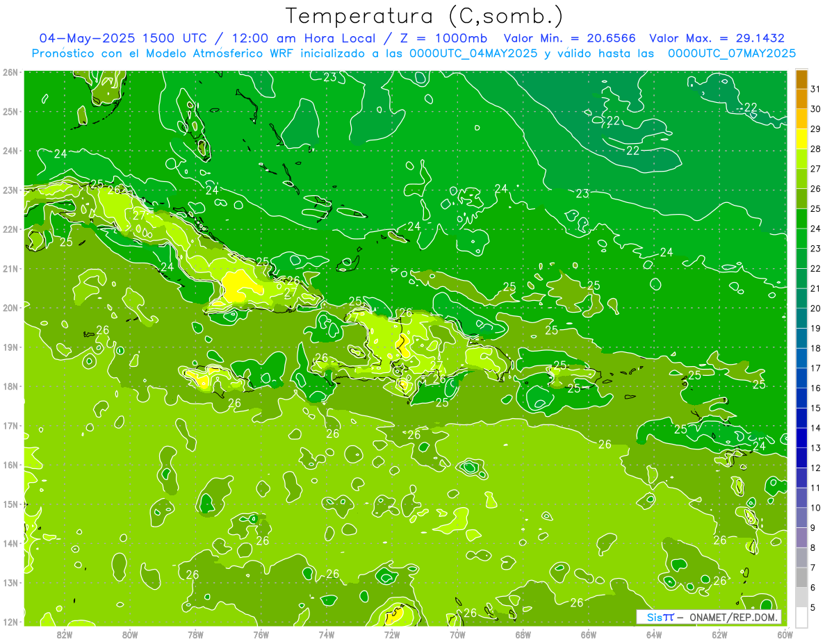Pick the orange 30–31 legend color block

(801, 99)
